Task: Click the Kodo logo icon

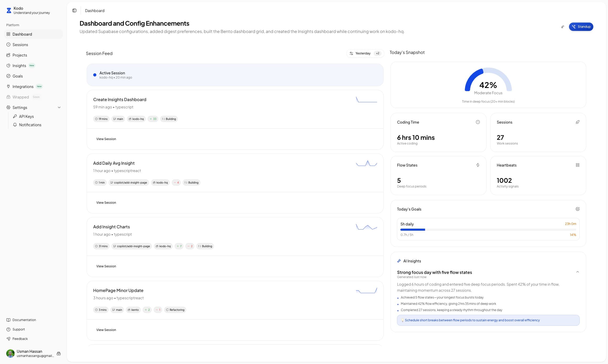Action: point(9,10)
